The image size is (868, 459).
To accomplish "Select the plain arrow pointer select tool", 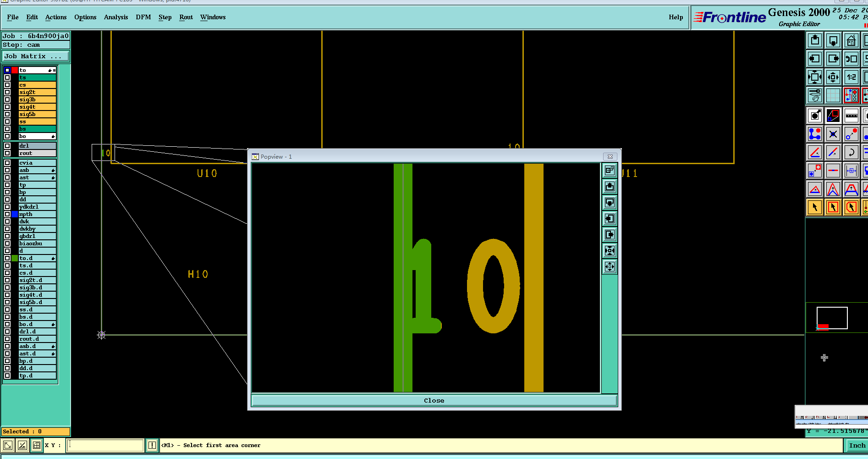I will 815,207.
